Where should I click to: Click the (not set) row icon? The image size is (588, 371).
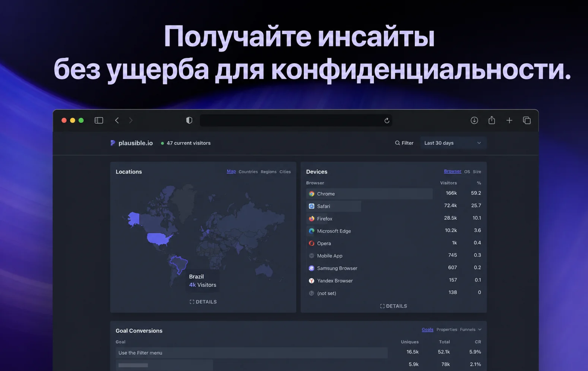(312, 293)
